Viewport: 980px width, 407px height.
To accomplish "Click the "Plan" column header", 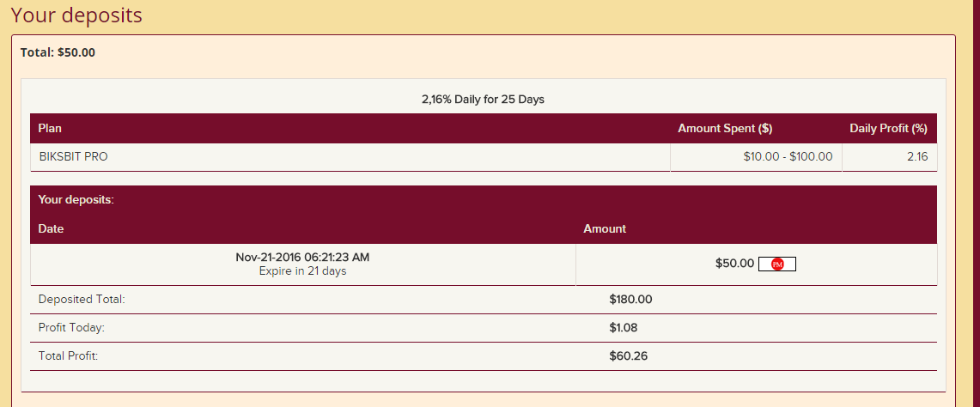I will pos(50,129).
